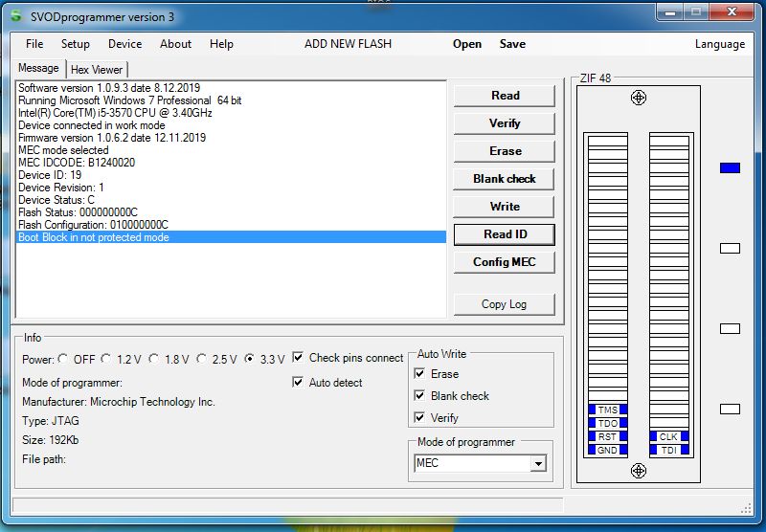Select 'Boot Block in not protected mode' log line

tap(231, 237)
